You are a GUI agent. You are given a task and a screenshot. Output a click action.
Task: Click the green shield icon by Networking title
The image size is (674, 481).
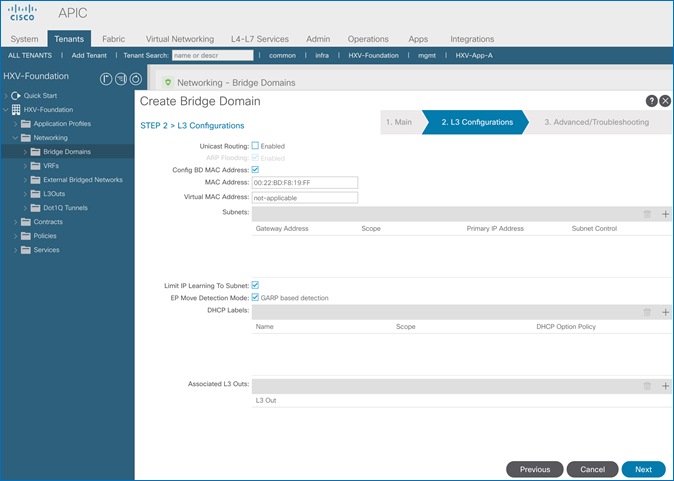pyautogui.click(x=168, y=82)
